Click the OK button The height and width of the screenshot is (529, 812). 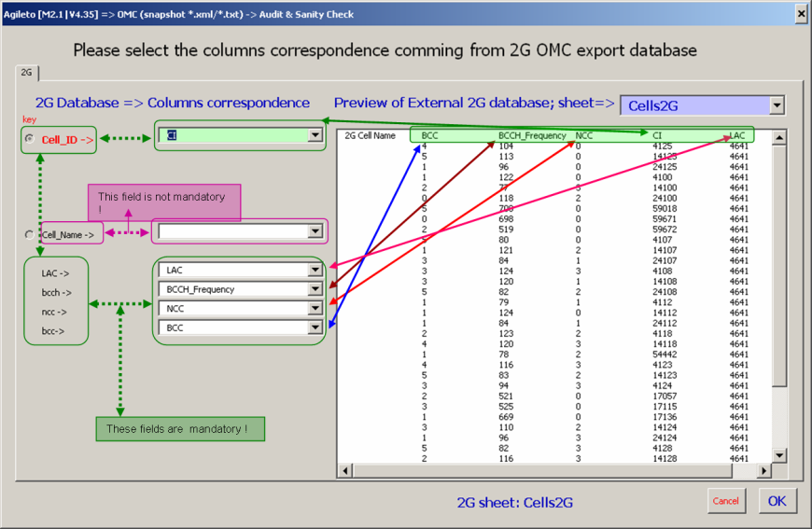[x=777, y=501]
